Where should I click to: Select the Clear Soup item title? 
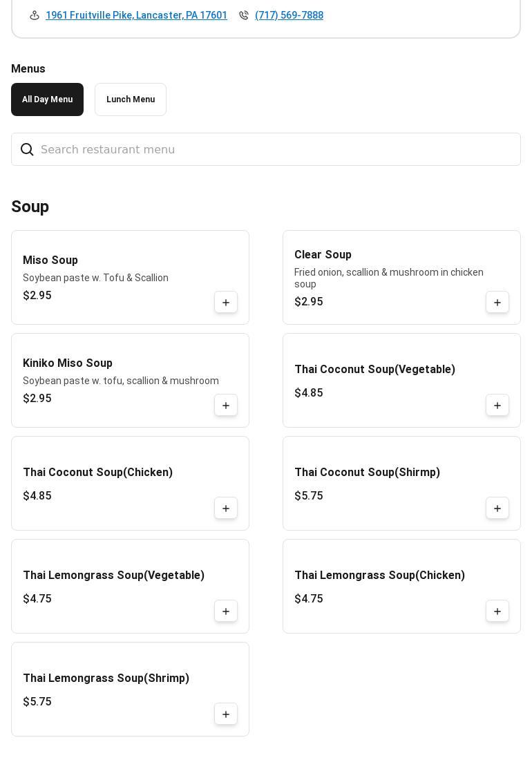(323, 255)
